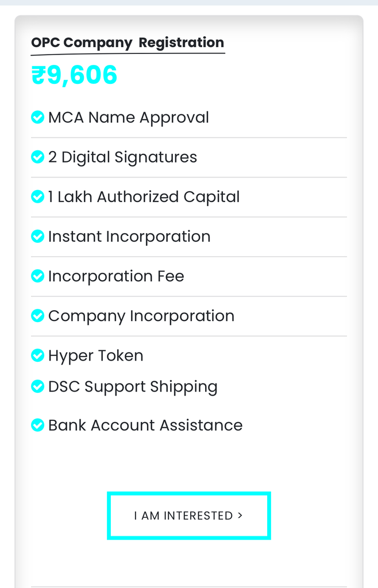378x588 pixels.
Task: Click the checkmark beside MCA Name Approval
Action: tap(37, 117)
